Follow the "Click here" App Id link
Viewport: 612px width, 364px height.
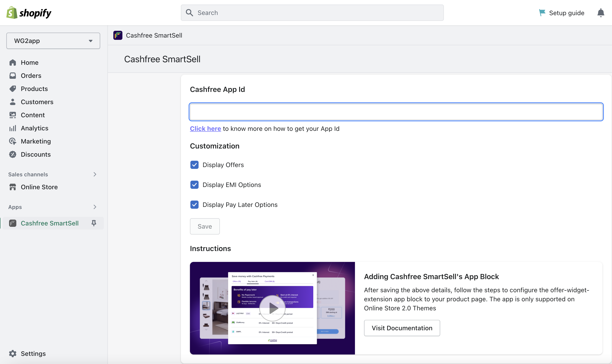205,129
